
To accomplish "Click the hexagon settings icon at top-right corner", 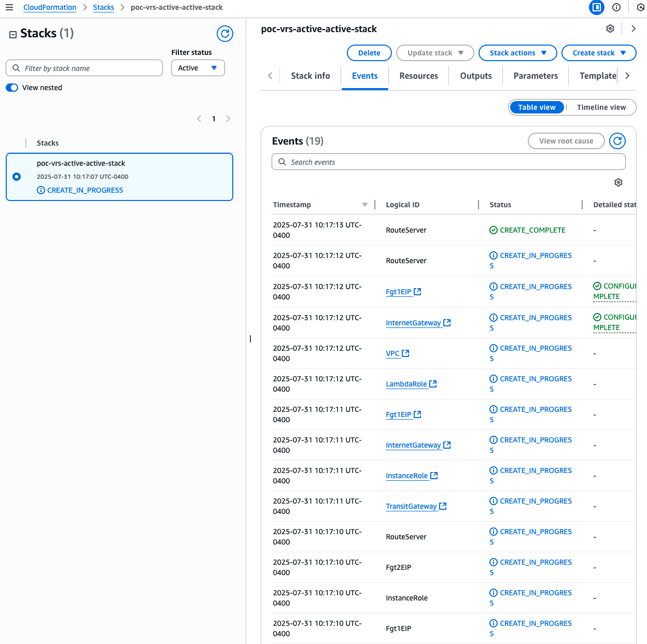I will point(641,7).
